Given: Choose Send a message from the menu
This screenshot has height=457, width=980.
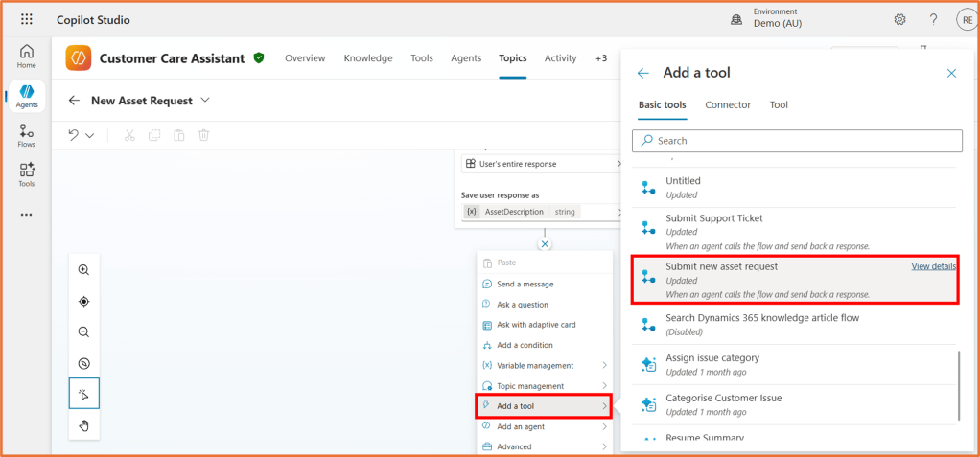Looking at the screenshot, I should click(545, 284).
